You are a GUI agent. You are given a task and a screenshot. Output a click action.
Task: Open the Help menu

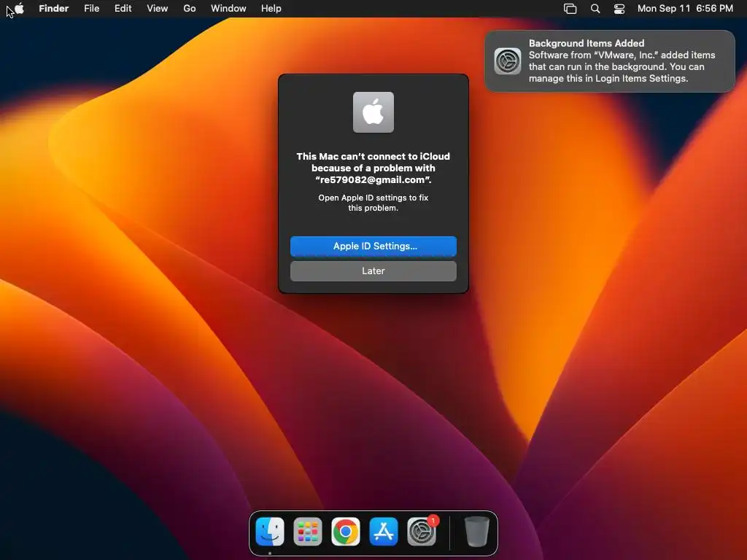click(x=271, y=9)
